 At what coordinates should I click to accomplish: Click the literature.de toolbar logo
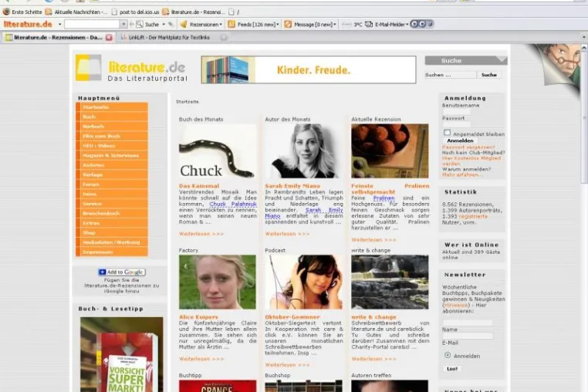pos(28,25)
